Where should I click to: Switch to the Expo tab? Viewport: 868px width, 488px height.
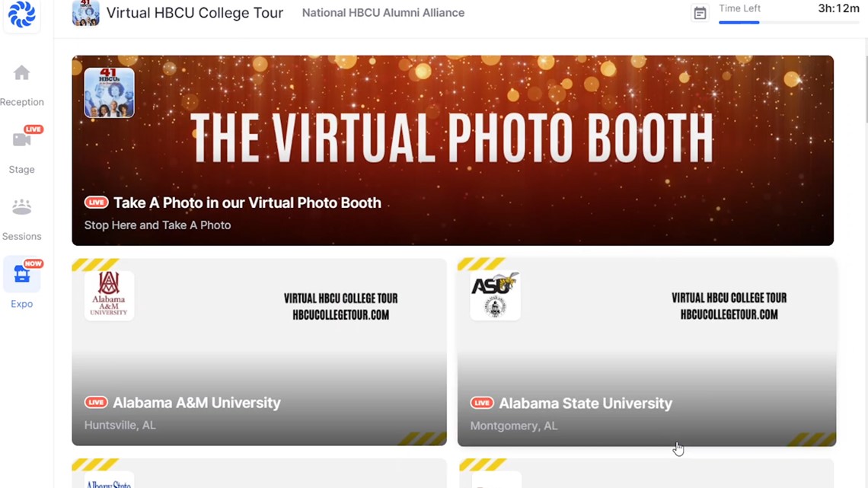point(22,285)
